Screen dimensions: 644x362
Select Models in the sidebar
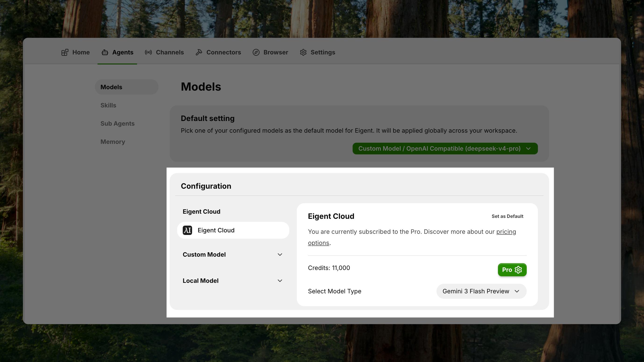(126, 87)
